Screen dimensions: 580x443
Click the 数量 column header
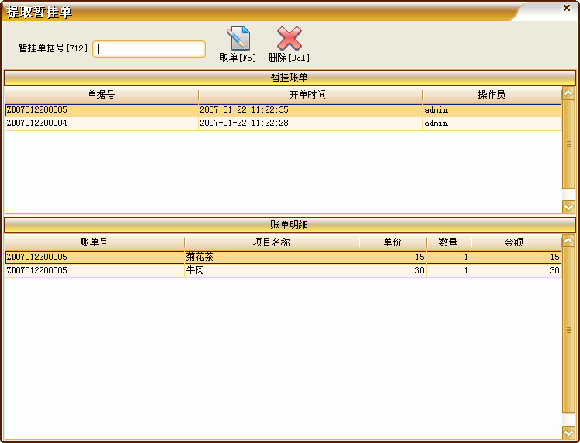(449, 242)
